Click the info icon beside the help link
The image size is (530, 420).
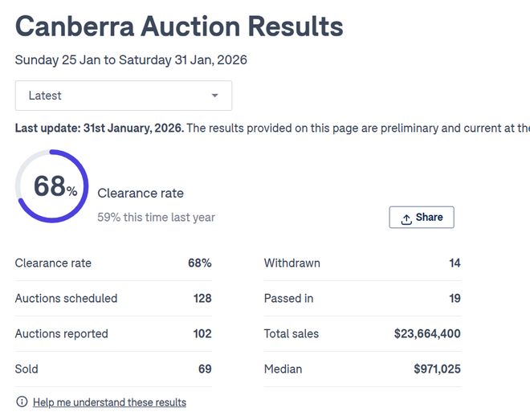[x=22, y=402]
